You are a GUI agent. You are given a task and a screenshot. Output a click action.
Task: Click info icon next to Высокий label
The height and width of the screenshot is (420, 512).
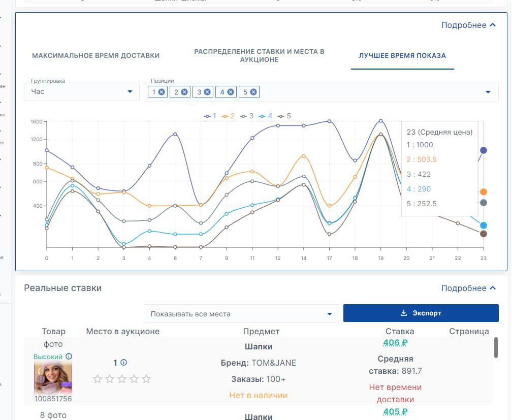pos(69,357)
